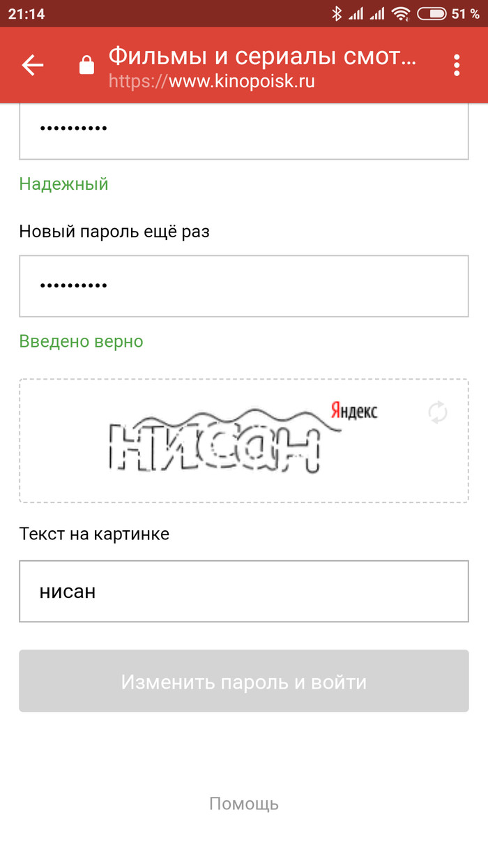Tap the Bluetooth status icon

tap(336, 13)
